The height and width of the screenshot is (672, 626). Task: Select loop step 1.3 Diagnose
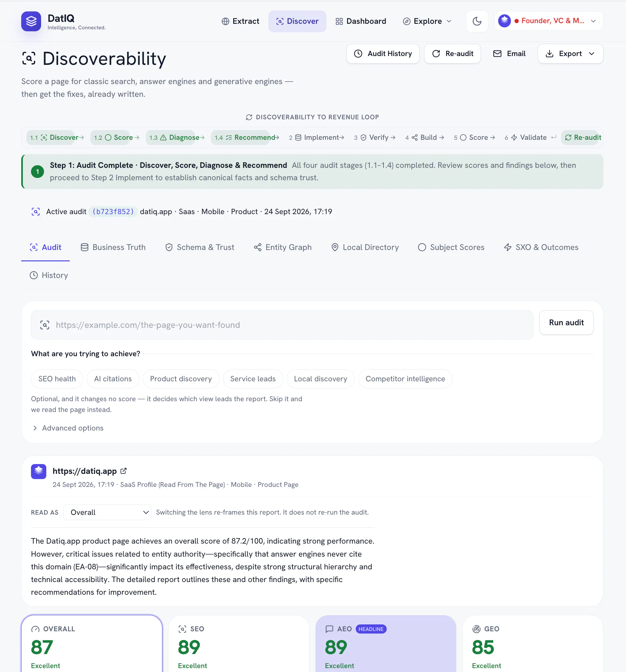coord(170,138)
